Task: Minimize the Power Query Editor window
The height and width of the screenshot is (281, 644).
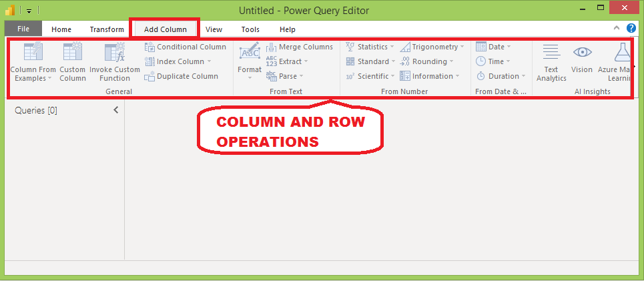Action: 583,8
